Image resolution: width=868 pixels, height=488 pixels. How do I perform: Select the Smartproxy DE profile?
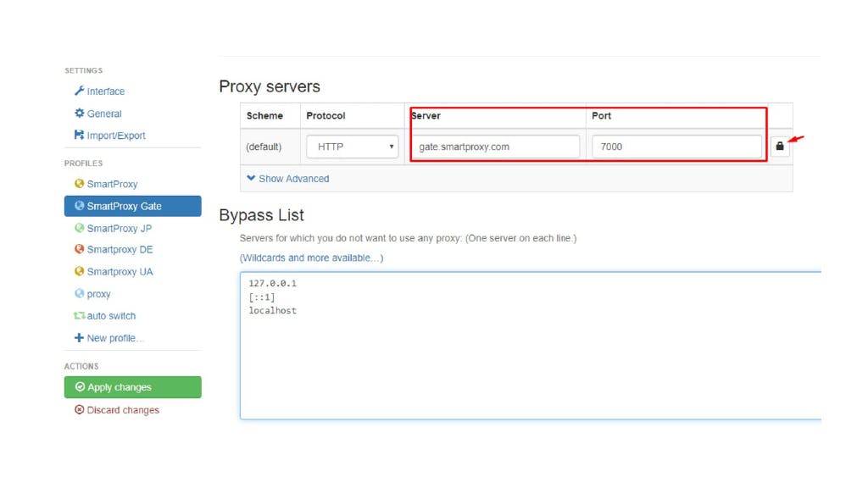(x=120, y=250)
